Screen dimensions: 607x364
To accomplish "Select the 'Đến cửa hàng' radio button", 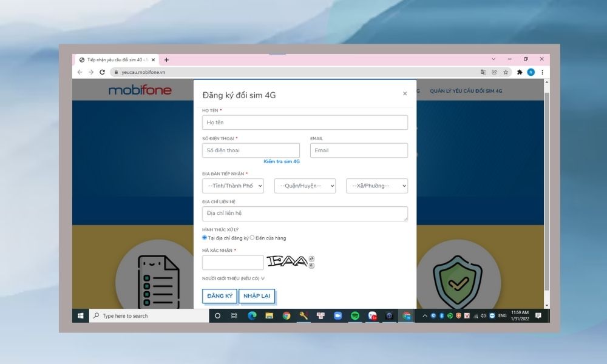I will click(252, 237).
